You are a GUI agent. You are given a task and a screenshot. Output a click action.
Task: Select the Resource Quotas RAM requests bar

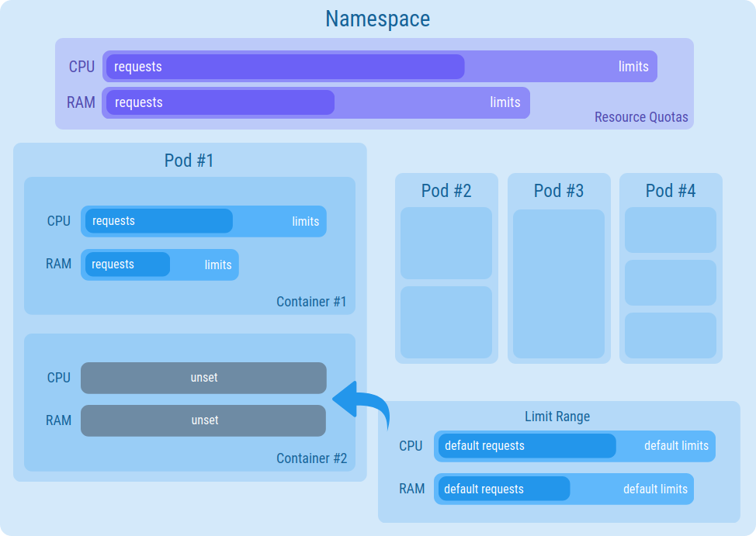click(220, 102)
